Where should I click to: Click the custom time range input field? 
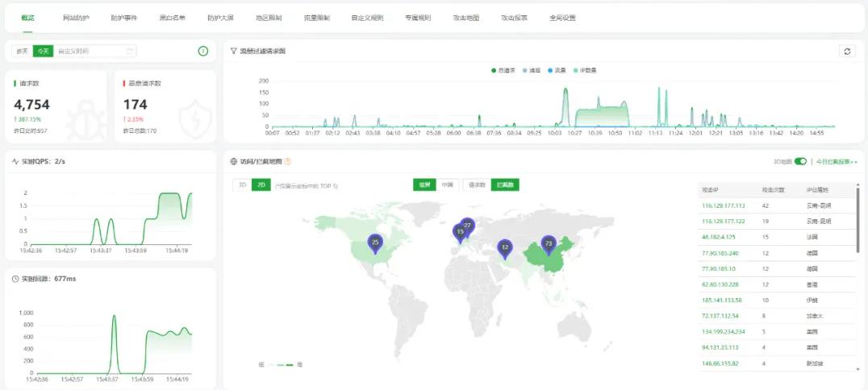[x=94, y=52]
